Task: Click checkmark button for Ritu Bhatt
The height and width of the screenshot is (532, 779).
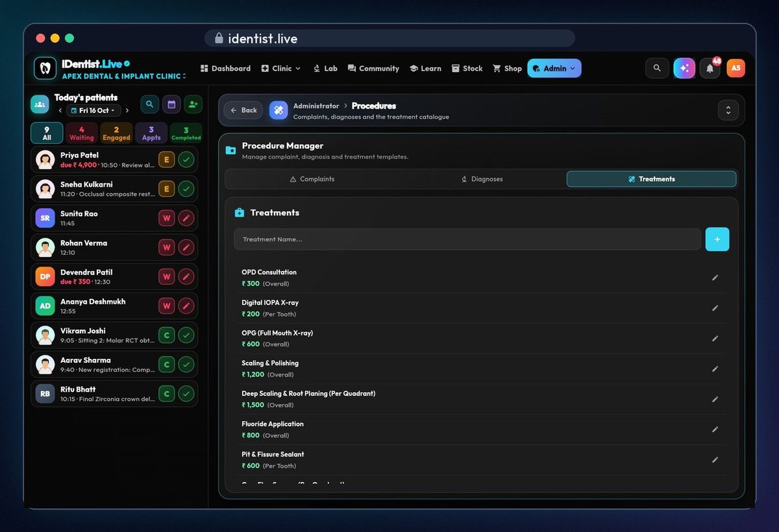Action: click(186, 394)
